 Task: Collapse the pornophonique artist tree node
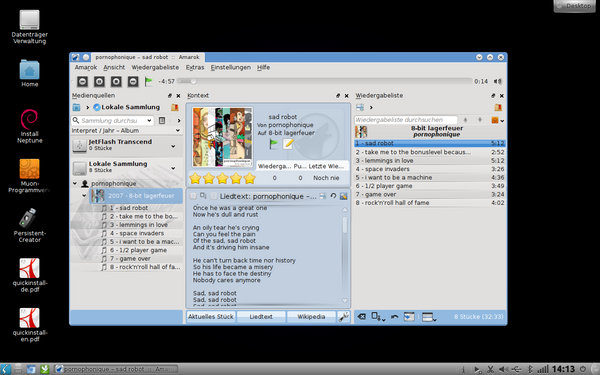point(75,184)
